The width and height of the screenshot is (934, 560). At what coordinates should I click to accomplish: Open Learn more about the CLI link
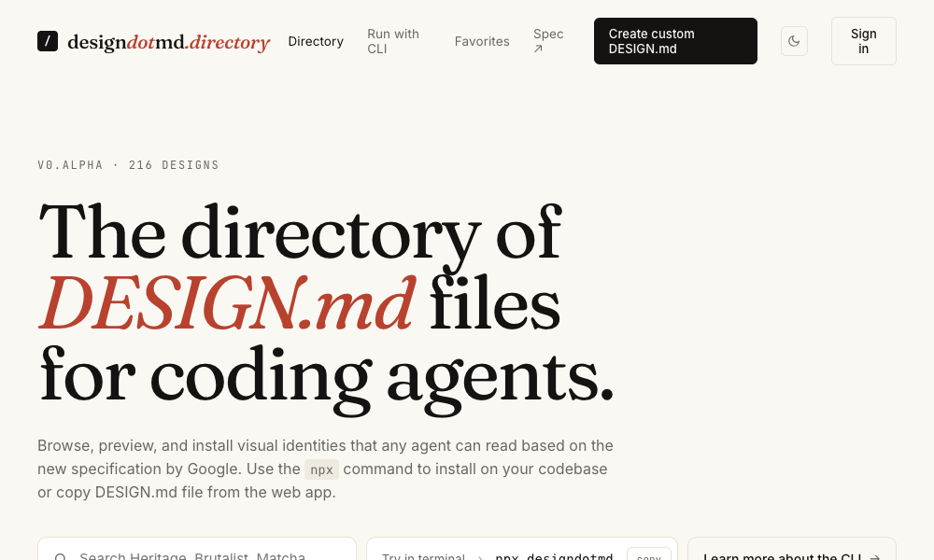(x=792, y=550)
